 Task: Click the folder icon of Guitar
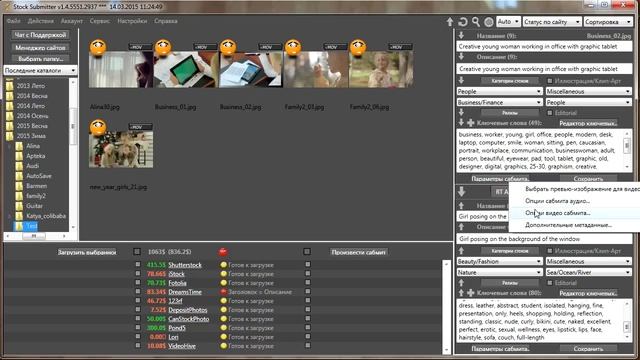[x=19, y=206]
